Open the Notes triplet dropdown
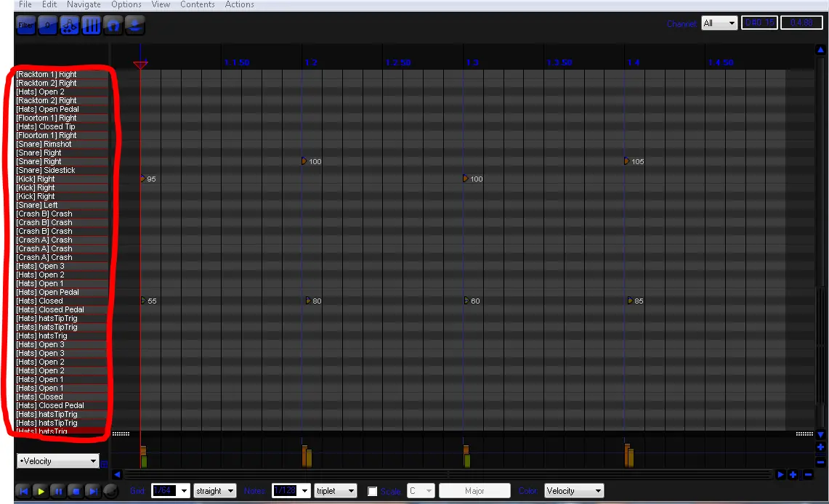 click(x=336, y=491)
